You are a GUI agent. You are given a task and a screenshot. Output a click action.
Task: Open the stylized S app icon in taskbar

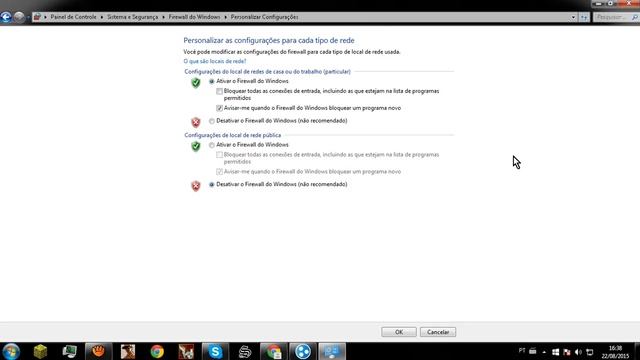click(244, 351)
